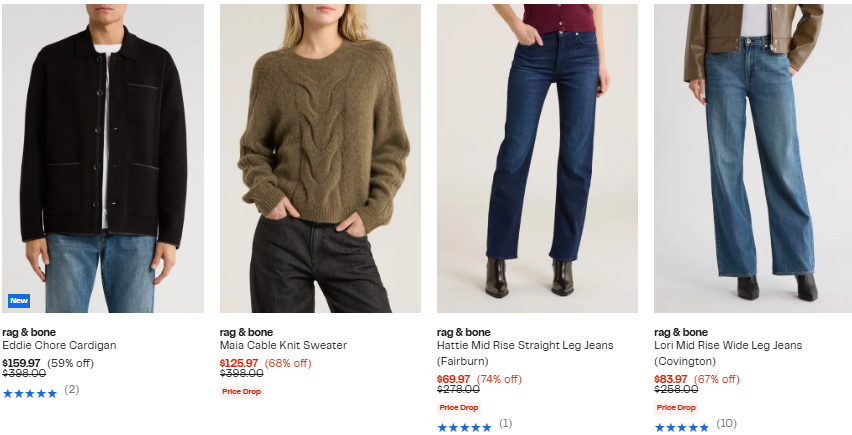Image resolution: width=852 pixels, height=435 pixels.
Task: Open the Maia Cable Knit Sweater photo
Action: coord(320,158)
